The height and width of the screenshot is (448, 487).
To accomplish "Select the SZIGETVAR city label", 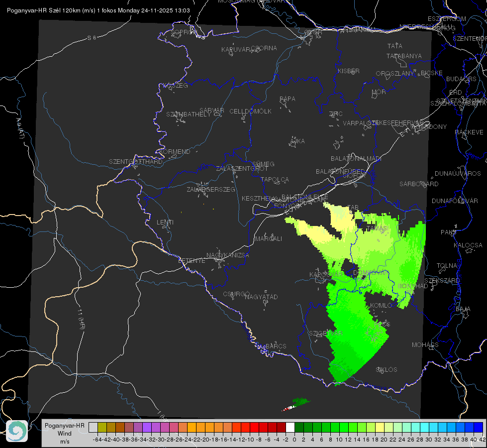I will [x=325, y=334].
